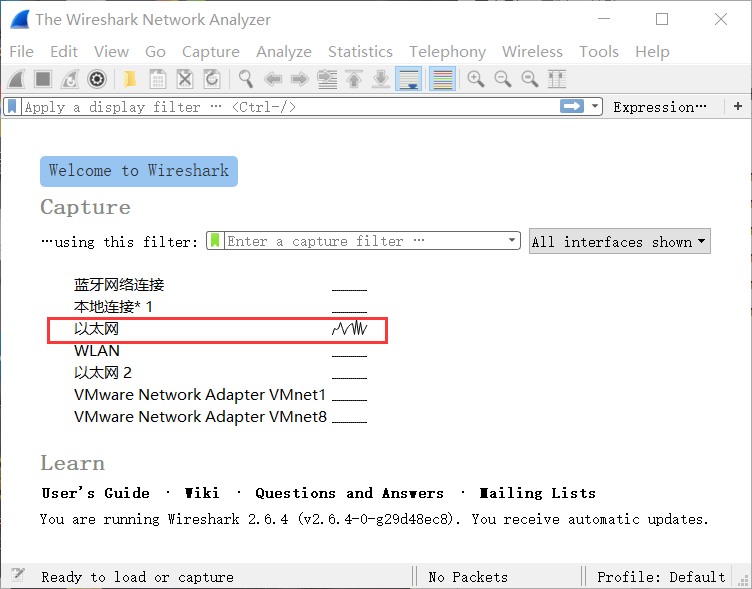Click the display filter bookmark icon
This screenshot has width=752, height=589.
[13, 106]
